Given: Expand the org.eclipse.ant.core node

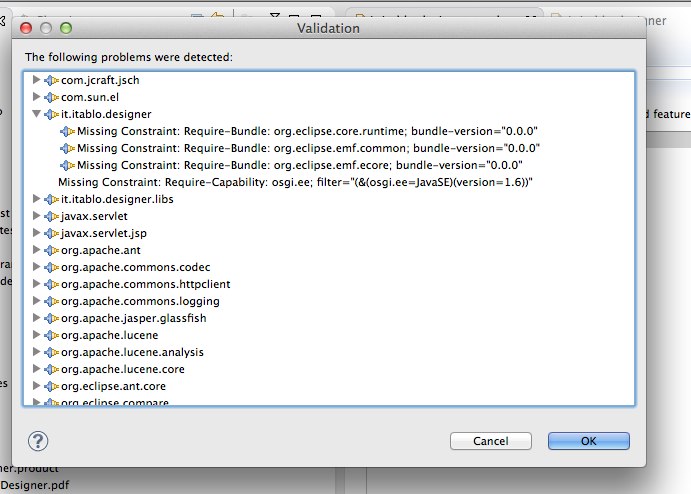Looking at the screenshot, I should 37,386.
